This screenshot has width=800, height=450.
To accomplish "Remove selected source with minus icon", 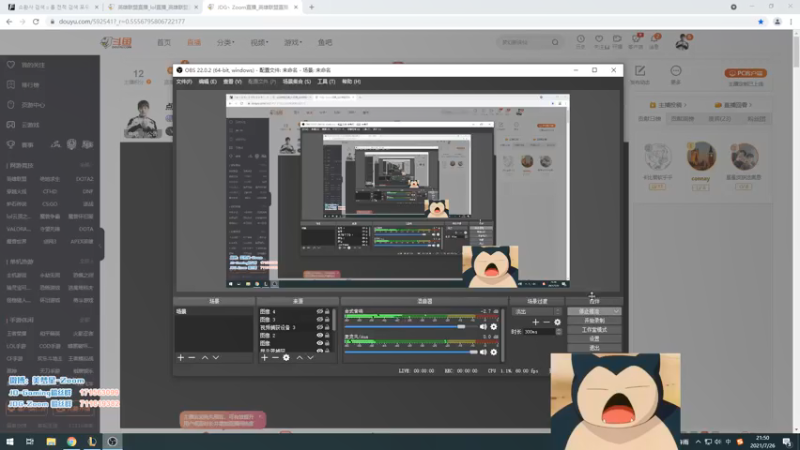I will point(275,358).
